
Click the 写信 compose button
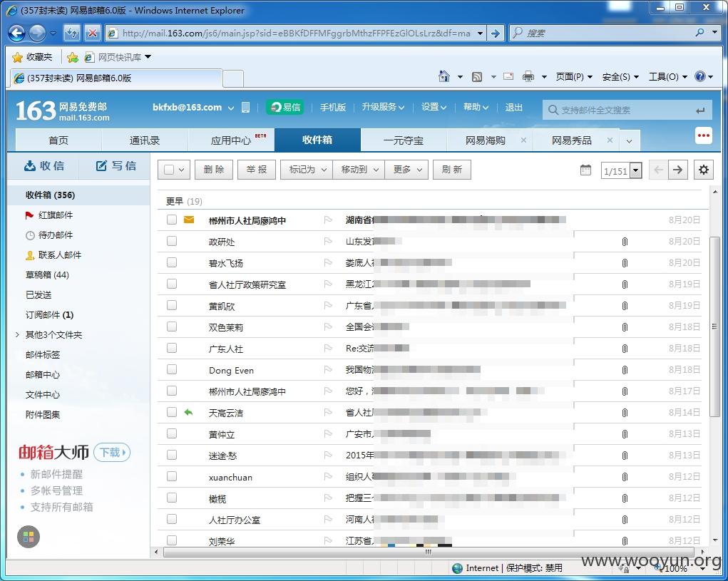click(116, 165)
